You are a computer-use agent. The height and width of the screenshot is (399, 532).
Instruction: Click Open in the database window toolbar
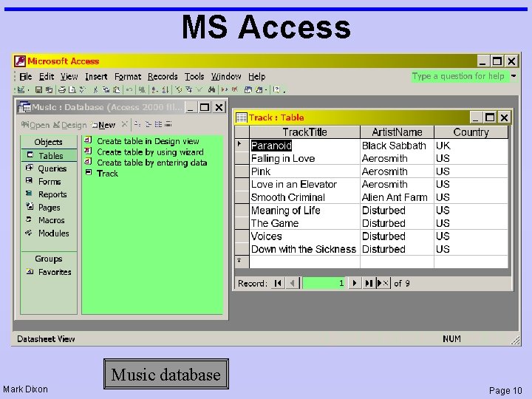click(35, 125)
